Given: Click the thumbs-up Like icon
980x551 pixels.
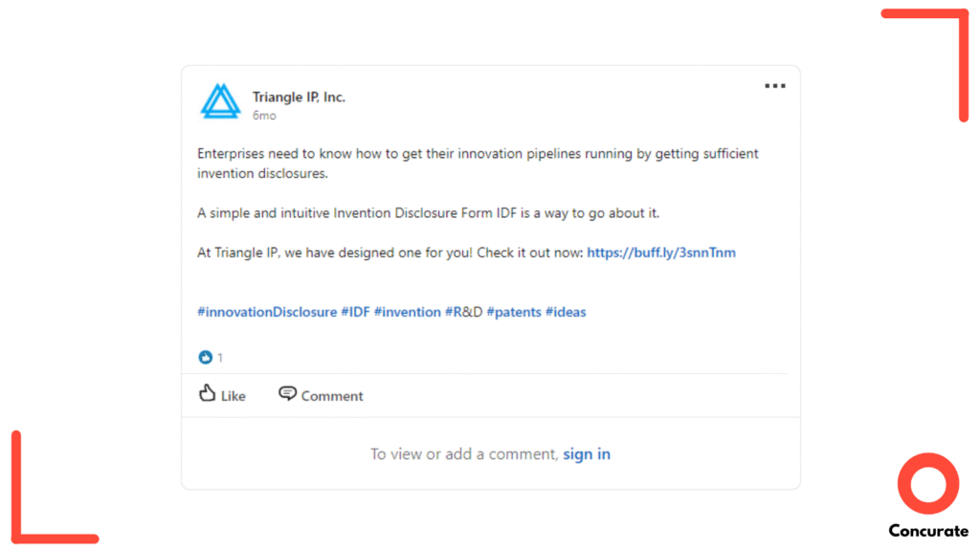Looking at the screenshot, I should tap(208, 393).
